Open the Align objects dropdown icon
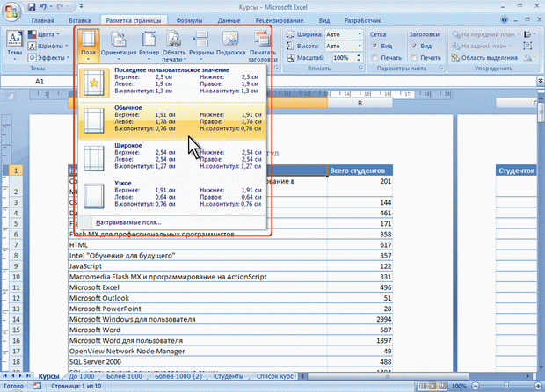This screenshot has height=392, width=545. [x=529, y=34]
